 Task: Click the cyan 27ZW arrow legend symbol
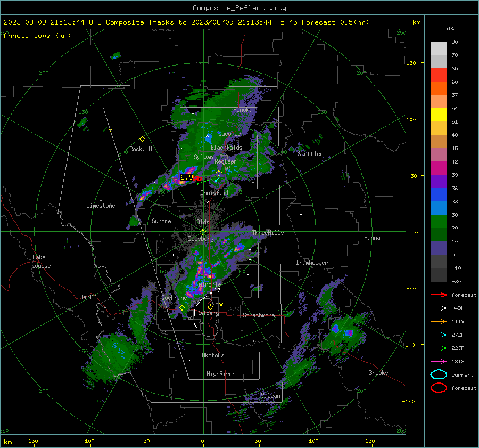tap(439, 335)
